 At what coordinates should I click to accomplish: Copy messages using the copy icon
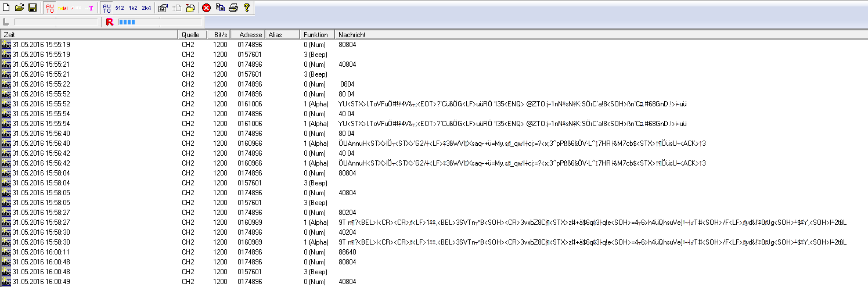(220, 8)
